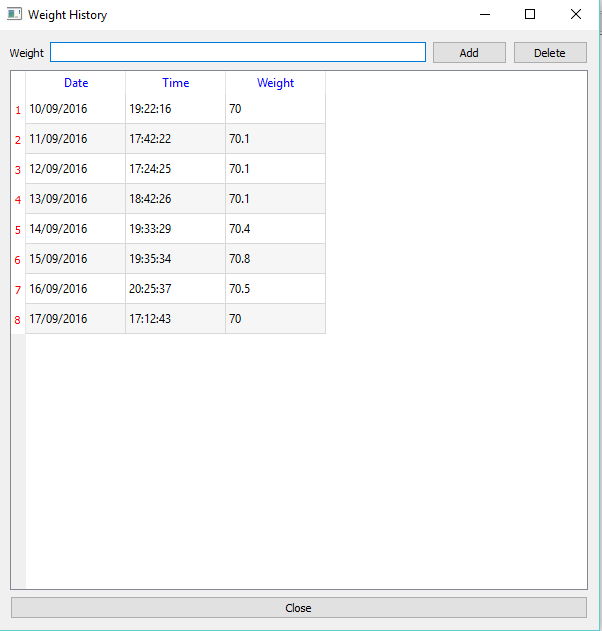Image resolution: width=602 pixels, height=631 pixels.
Task: Click the Weight History window icon
Action: click(x=14, y=15)
